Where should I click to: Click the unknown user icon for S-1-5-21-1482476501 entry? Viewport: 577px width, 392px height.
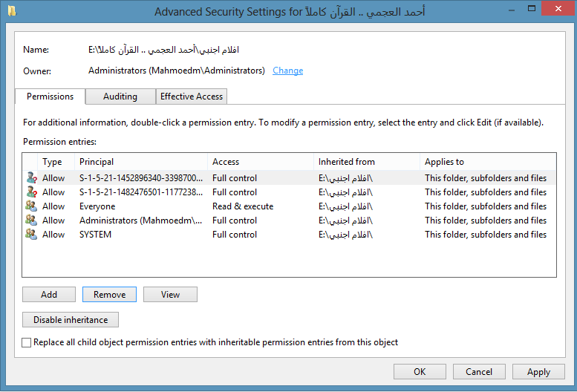pos(32,192)
